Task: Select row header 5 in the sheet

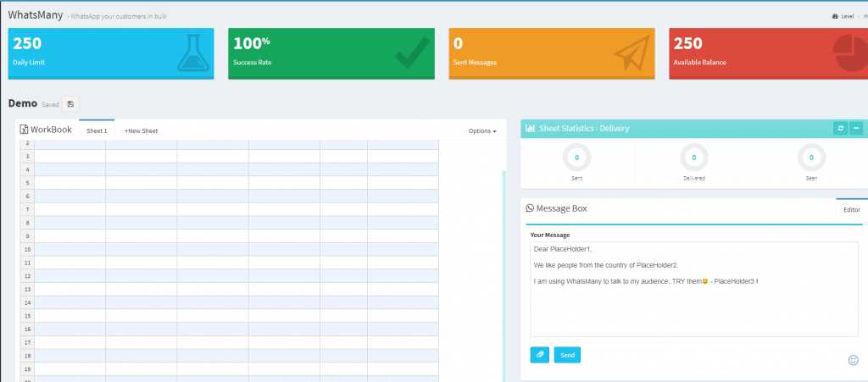Action: [28, 182]
